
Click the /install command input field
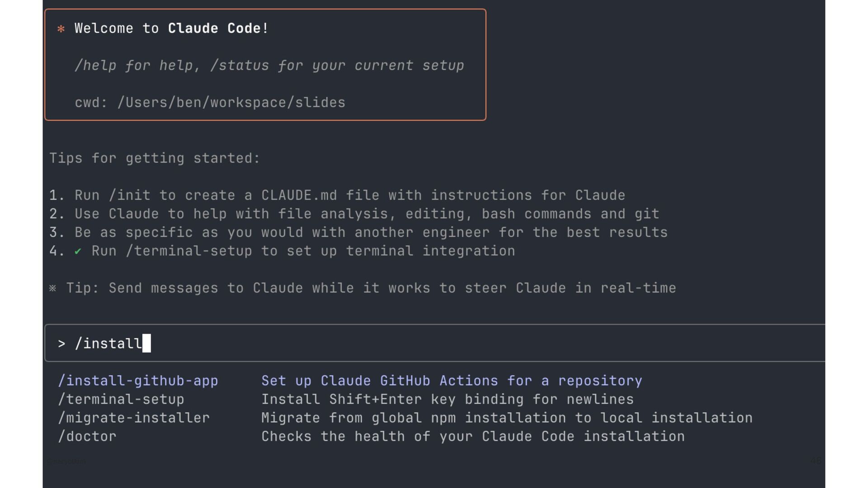(434, 343)
